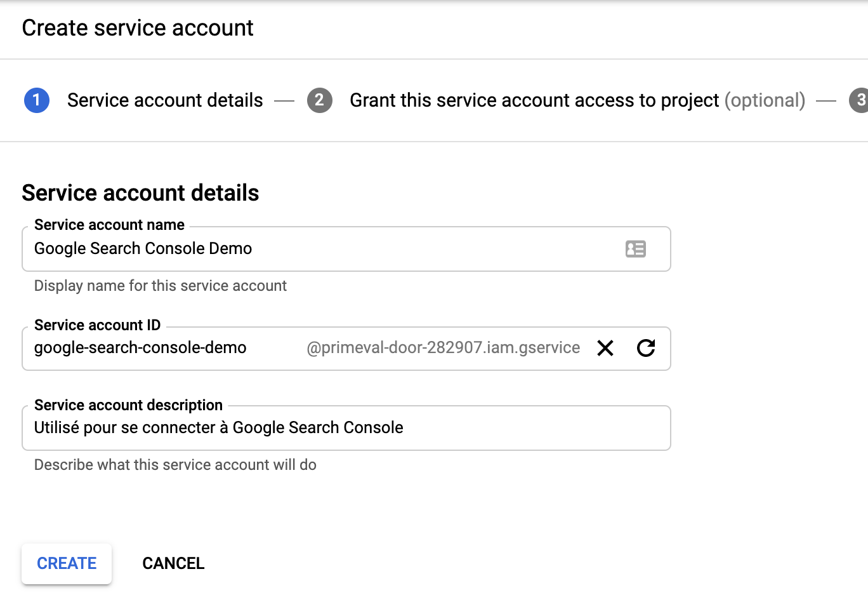Click the CREATE button
The width and height of the screenshot is (868, 602).
(67, 563)
